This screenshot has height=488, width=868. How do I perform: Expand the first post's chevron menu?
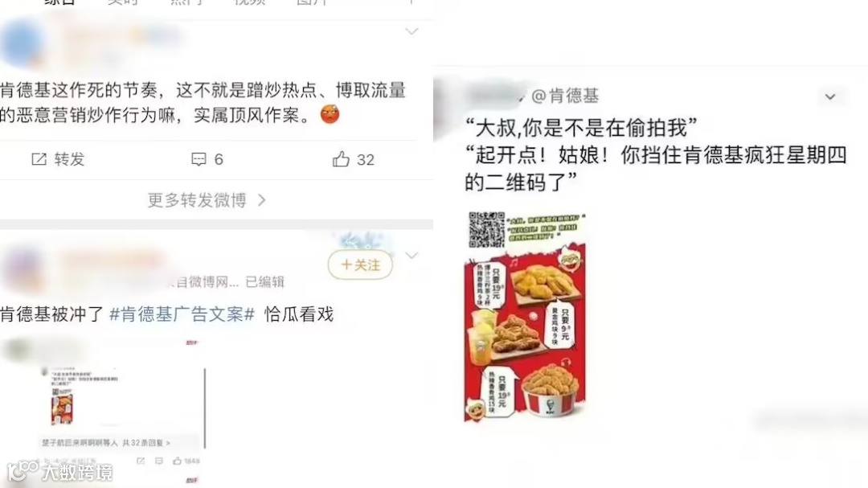coord(411,31)
